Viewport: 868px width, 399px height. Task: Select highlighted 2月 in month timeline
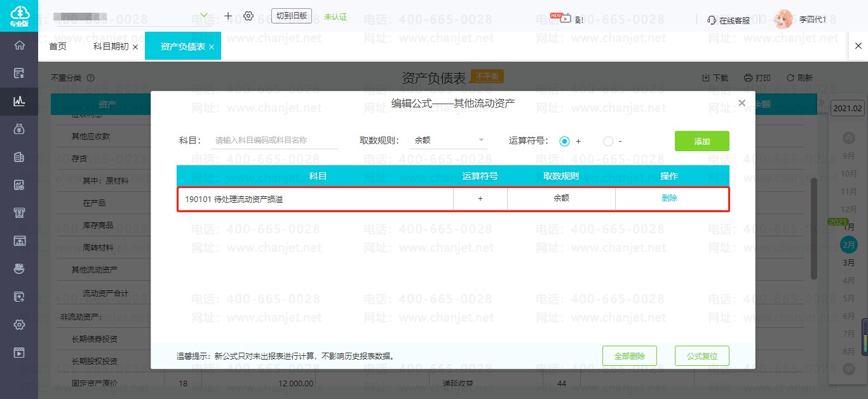(848, 244)
